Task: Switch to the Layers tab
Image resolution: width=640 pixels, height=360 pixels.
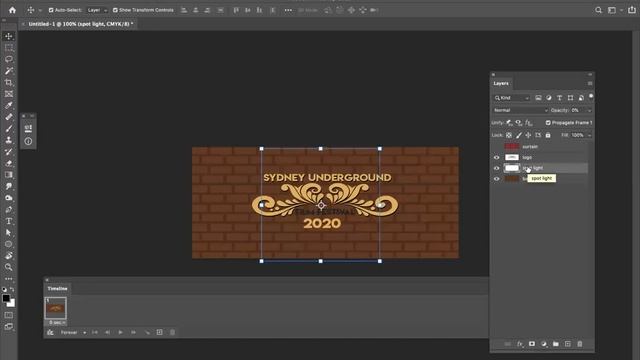Action: (x=501, y=83)
